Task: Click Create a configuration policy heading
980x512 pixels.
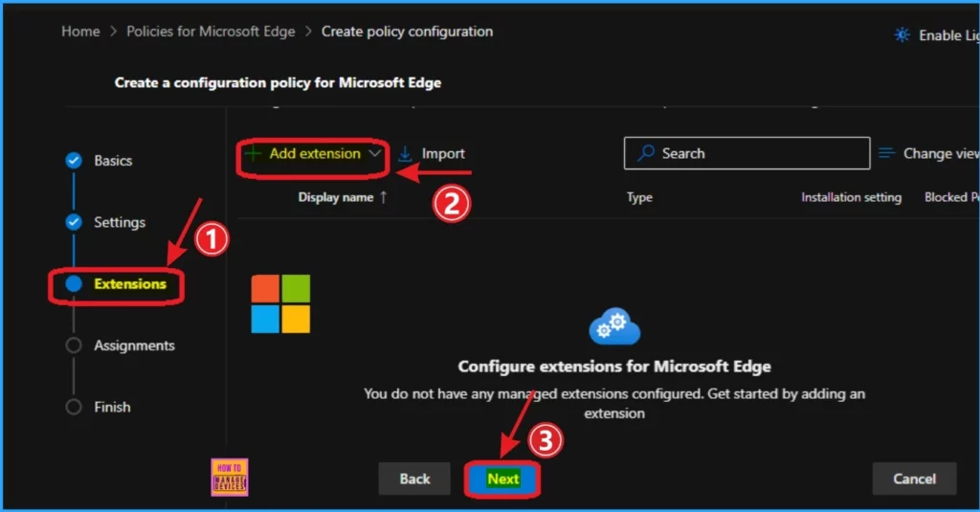Action: coord(278,82)
